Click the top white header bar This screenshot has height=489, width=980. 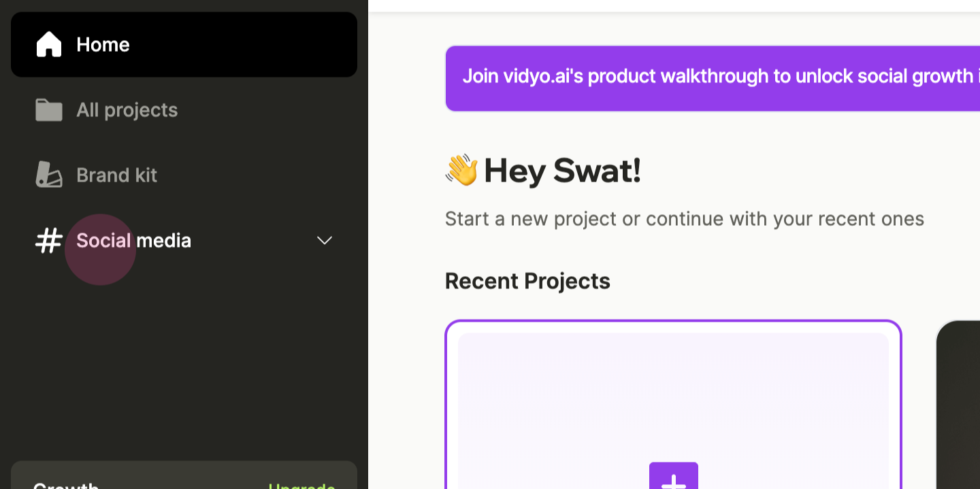[x=674, y=6]
